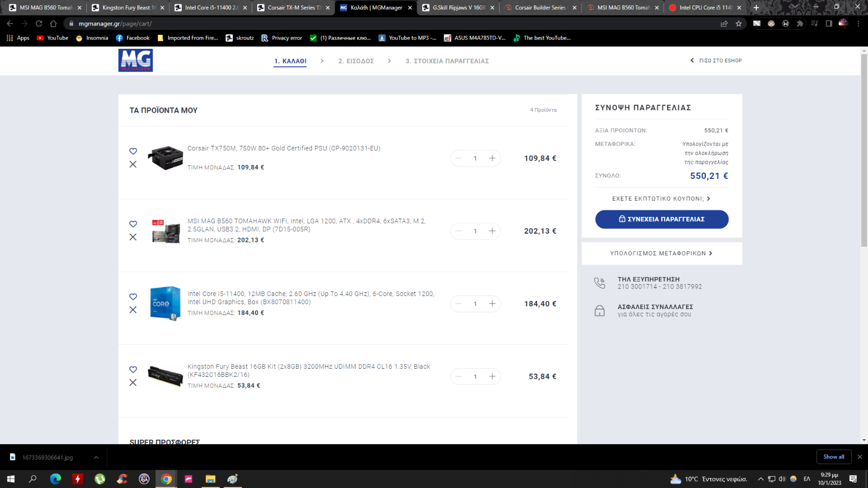Decrease quantity of Corsair TX750M PSU
The width and height of the screenshot is (868, 488).
click(x=458, y=158)
